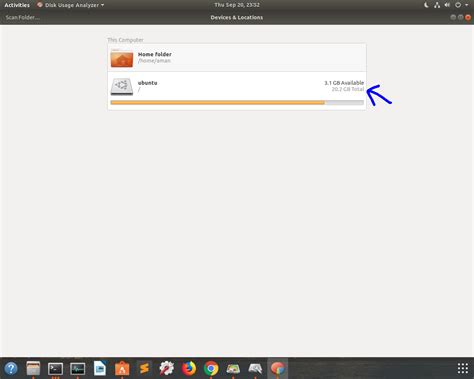The width and height of the screenshot is (474, 379).
Task: Select the Disk Usage Analyzer dock icon
Action: click(277, 368)
